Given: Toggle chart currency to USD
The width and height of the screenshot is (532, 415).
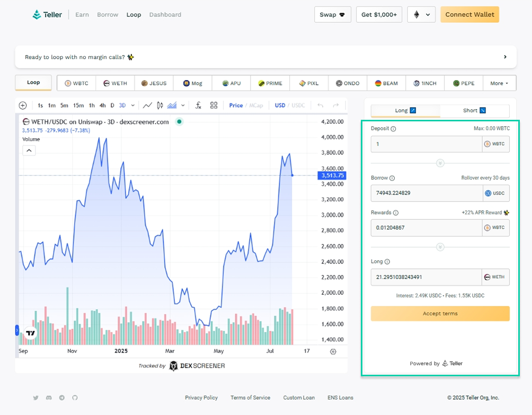Looking at the screenshot, I should (x=280, y=105).
